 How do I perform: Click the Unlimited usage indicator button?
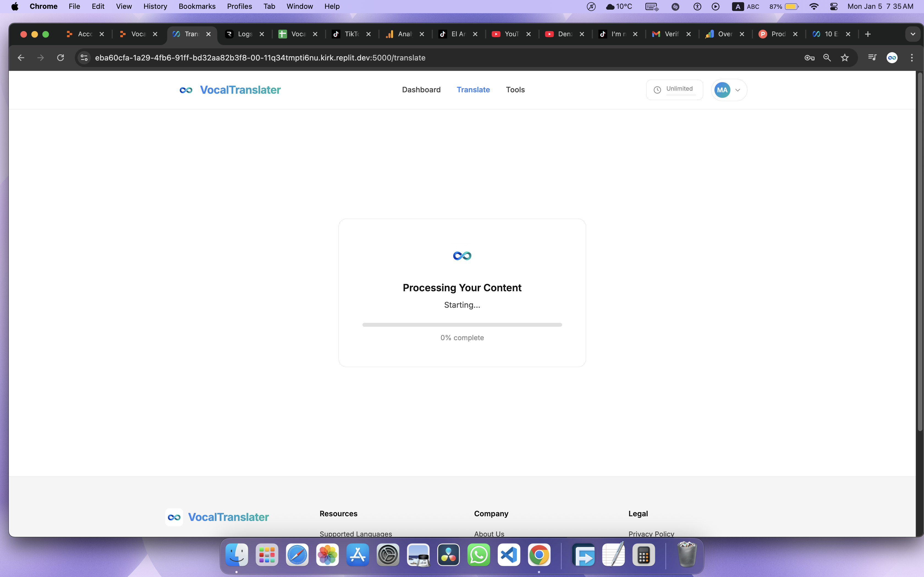(674, 90)
